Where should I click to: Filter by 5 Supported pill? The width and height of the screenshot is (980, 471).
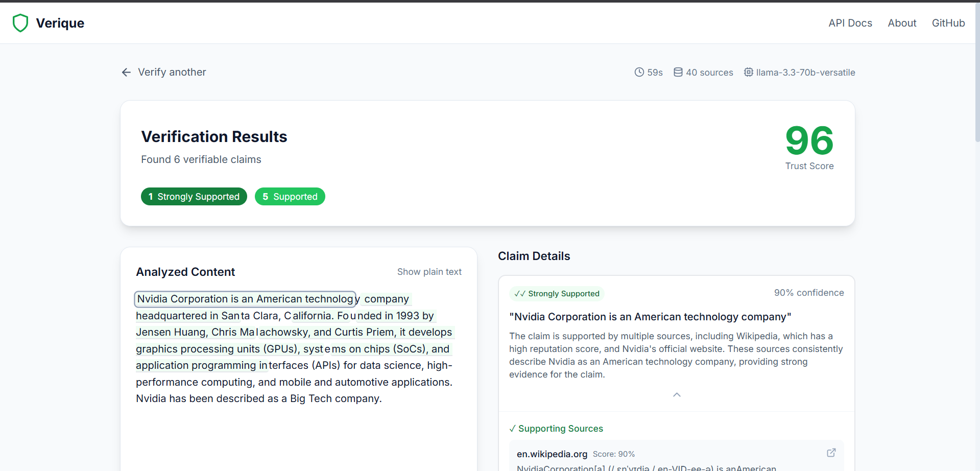tap(290, 197)
